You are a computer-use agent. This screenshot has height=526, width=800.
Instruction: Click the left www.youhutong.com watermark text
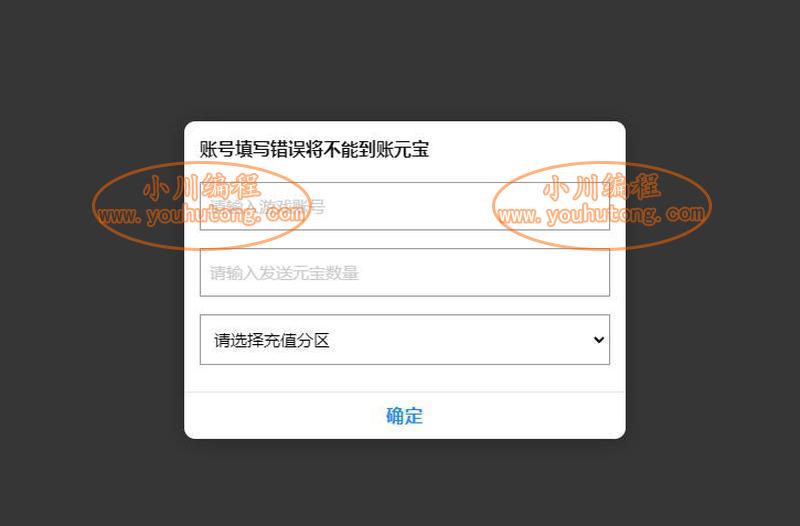pyautogui.click(x=201, y=214)
